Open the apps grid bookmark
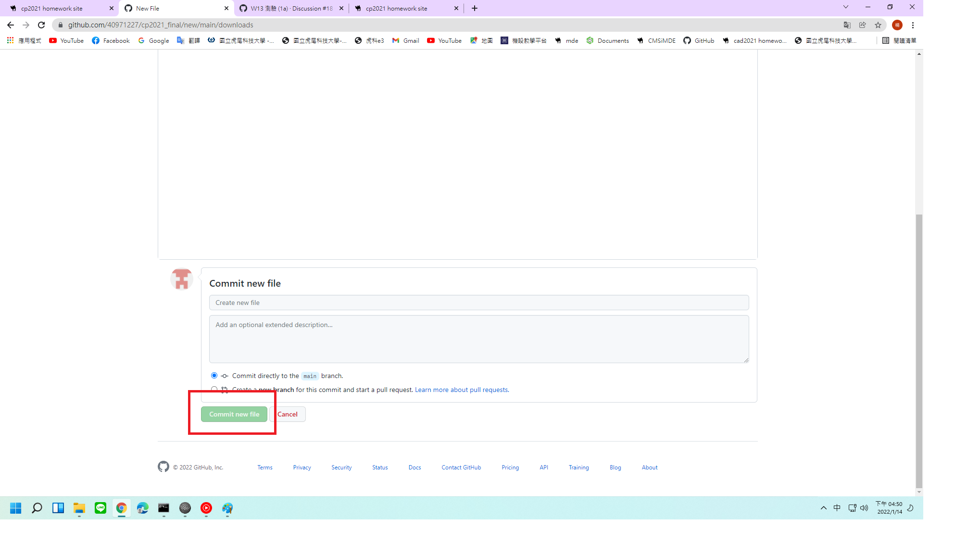The height and width of the screenshot is (556, 980). pos(24,40)
